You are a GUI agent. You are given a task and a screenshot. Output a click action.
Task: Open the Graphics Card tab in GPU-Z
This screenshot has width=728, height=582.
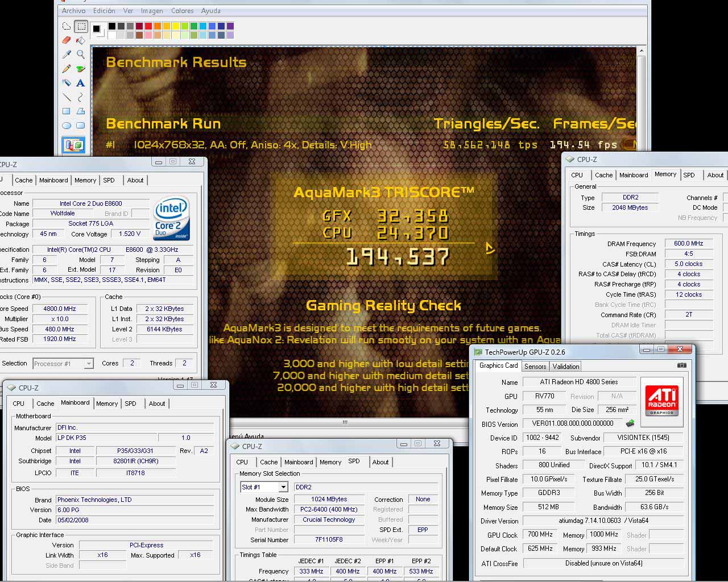pos(499,365)
